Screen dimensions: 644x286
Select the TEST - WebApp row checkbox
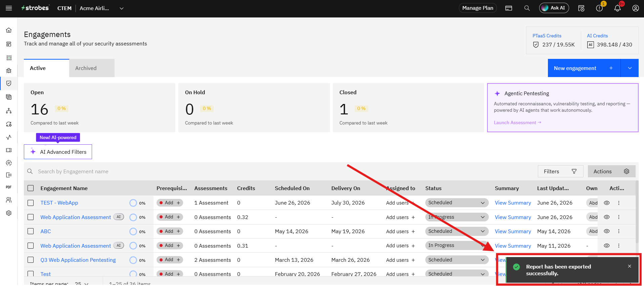pyautogui.click(x=31, y=203)
